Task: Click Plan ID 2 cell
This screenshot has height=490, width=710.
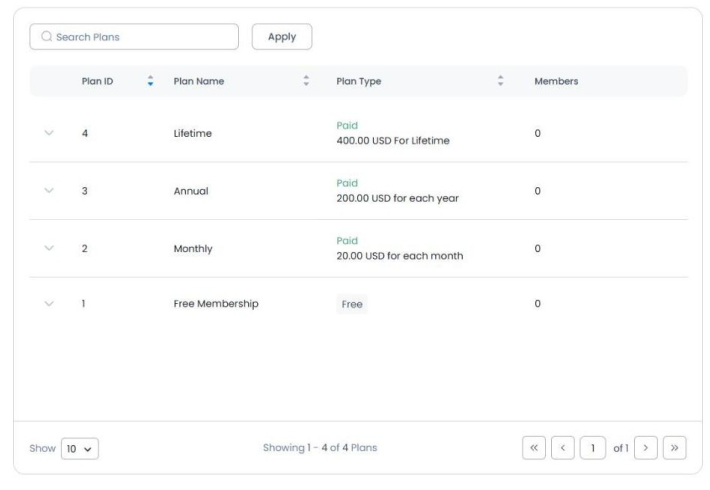Action: click(85, 248)
